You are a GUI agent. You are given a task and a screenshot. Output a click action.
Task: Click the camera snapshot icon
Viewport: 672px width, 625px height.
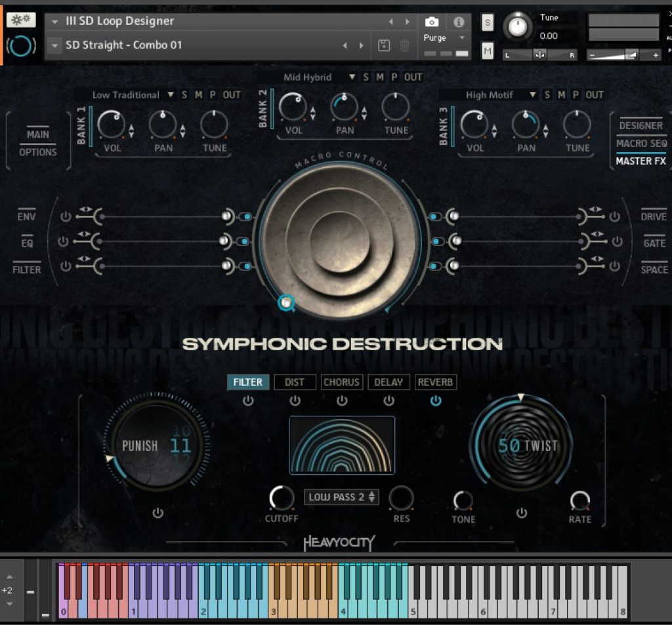tap(432, 22)
